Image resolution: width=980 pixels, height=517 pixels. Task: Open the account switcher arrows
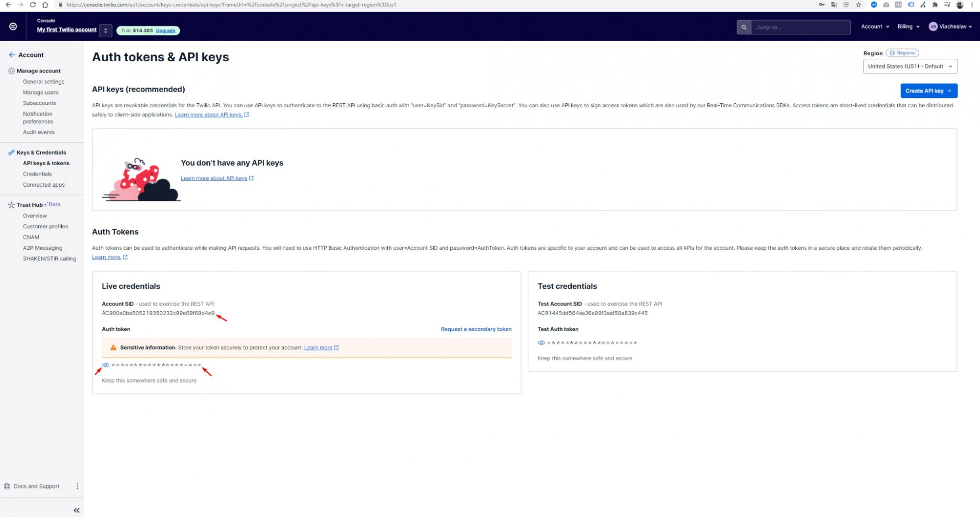pyautogui.click(x=105, y=30)
